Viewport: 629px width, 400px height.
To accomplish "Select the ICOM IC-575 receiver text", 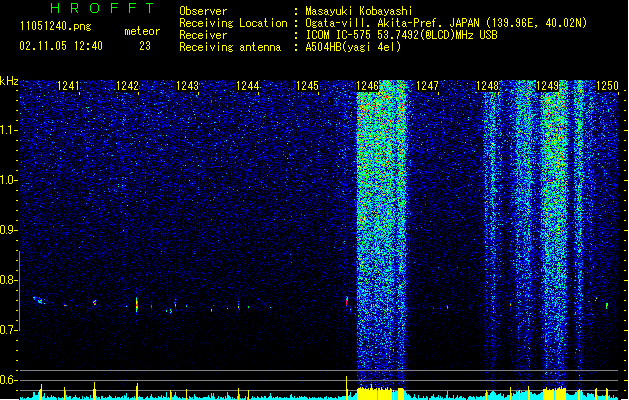I will coord(402,35).
